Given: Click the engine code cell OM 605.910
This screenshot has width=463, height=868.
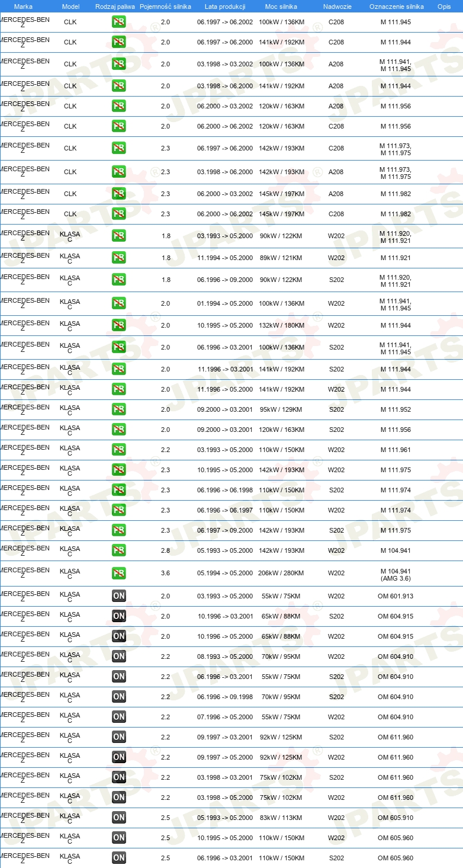Looking at the screenshot, I should click(396, 818).
